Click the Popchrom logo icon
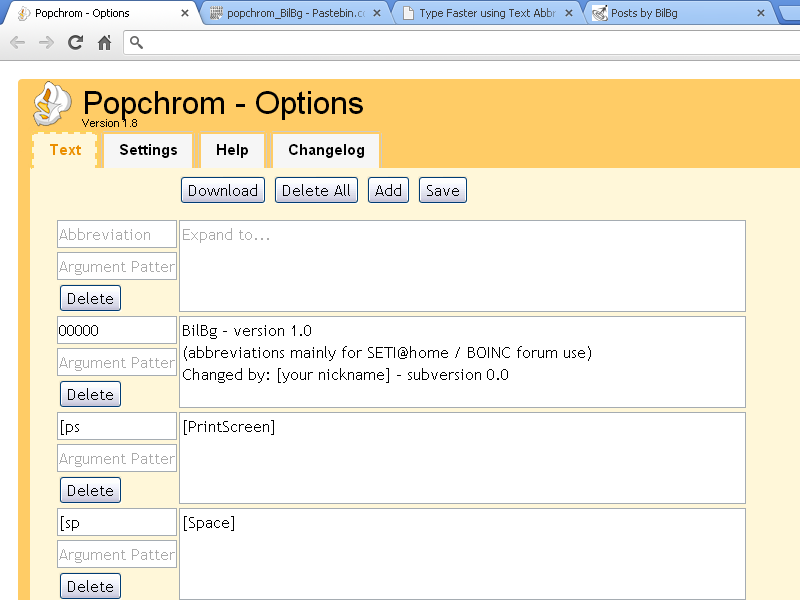800x600 pixels. click(52, 104)
